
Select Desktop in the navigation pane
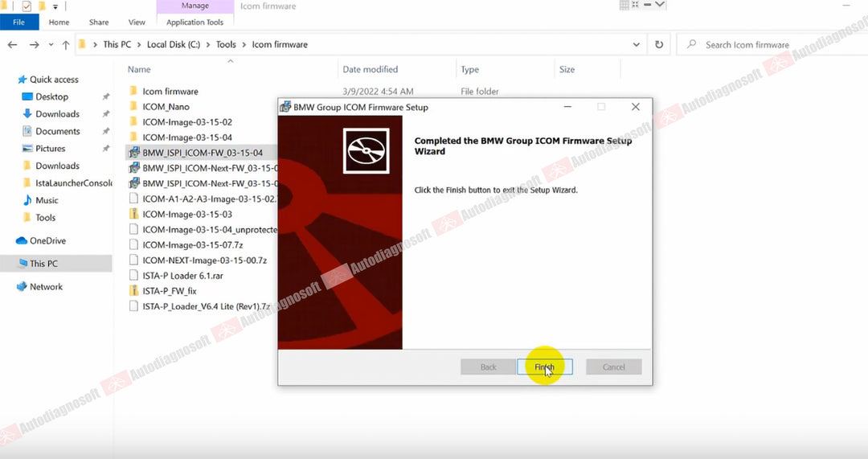[51, 96]
